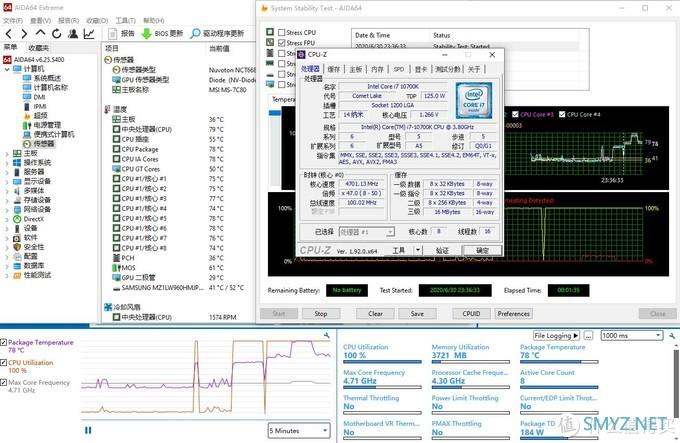Toggle CPU Core #4 graph checkbox
The width and height of the screenshot is (680, 443).
[562, 114]
